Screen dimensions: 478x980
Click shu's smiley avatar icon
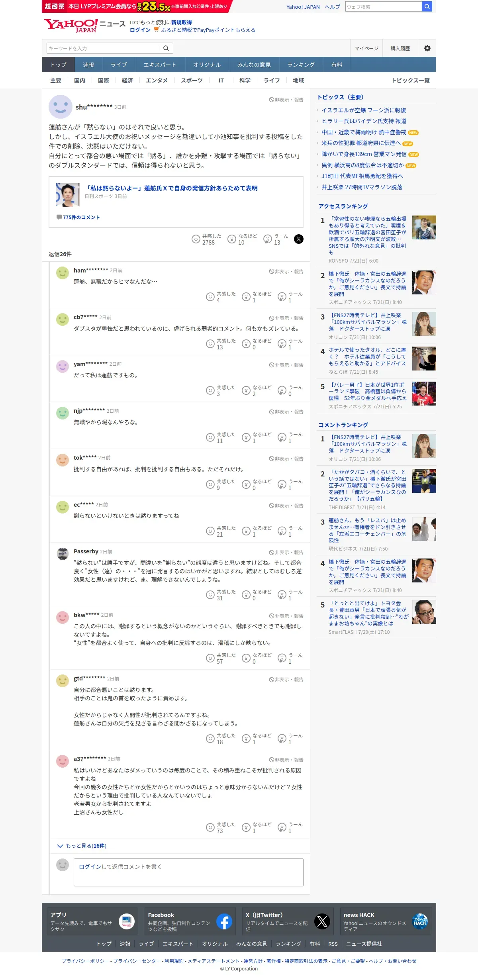[x=61, y=107]
